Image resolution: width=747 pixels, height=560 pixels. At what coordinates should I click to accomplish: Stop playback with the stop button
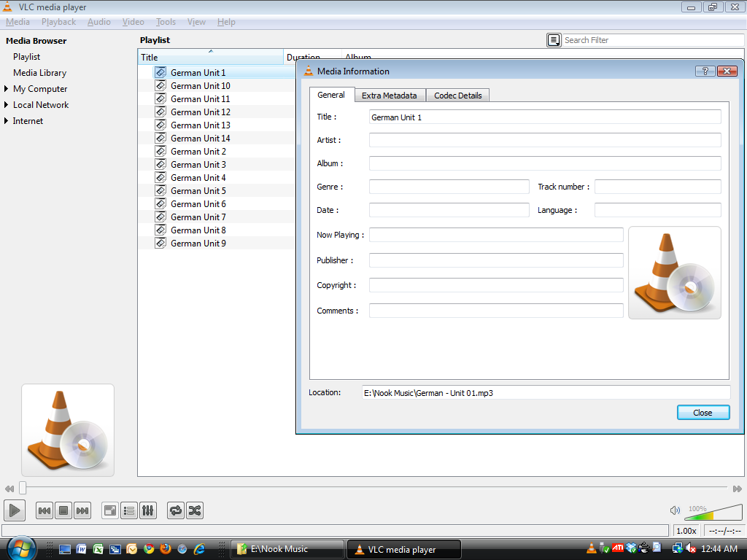pos(63,510)
